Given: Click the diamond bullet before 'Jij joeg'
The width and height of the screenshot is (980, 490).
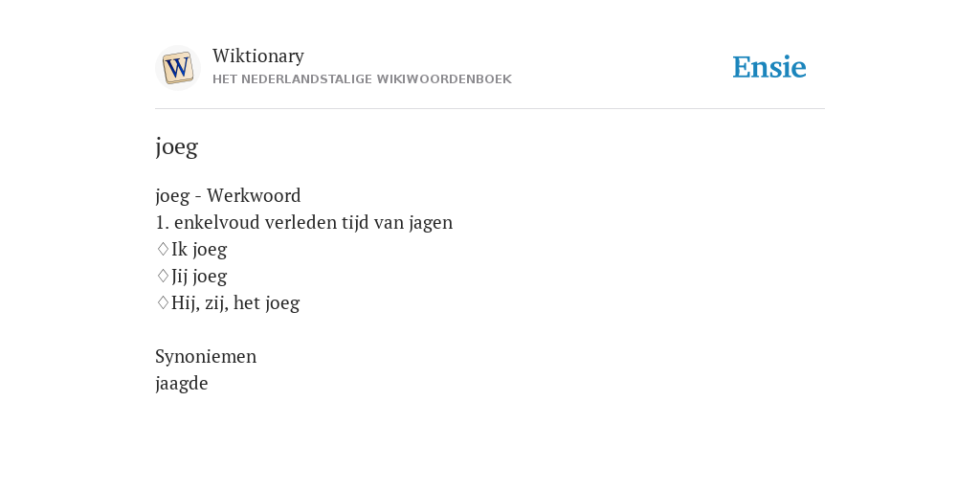Looking at the screenshot, I should click(x=163, y=276).
